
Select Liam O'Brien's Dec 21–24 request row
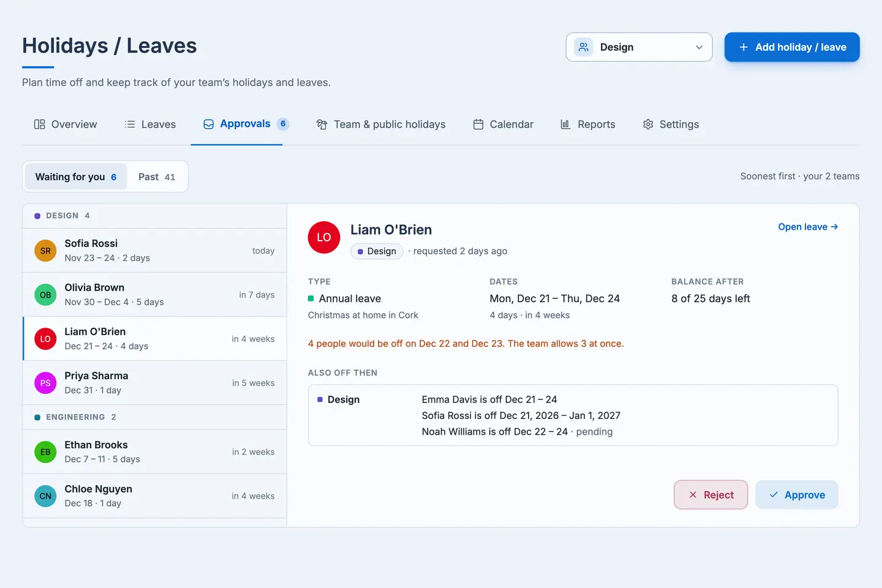(155, 339)
